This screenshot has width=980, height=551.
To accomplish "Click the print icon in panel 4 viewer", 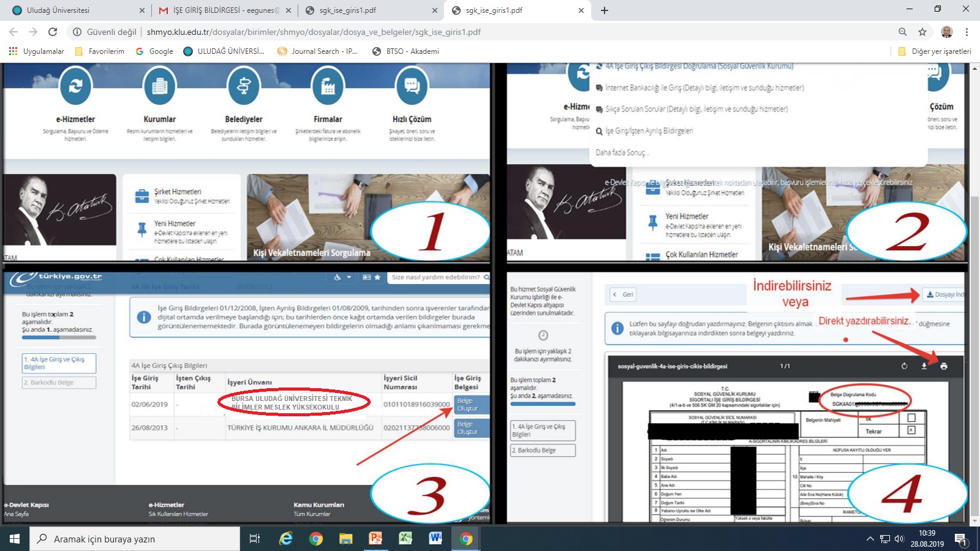I will click(944, 366).
